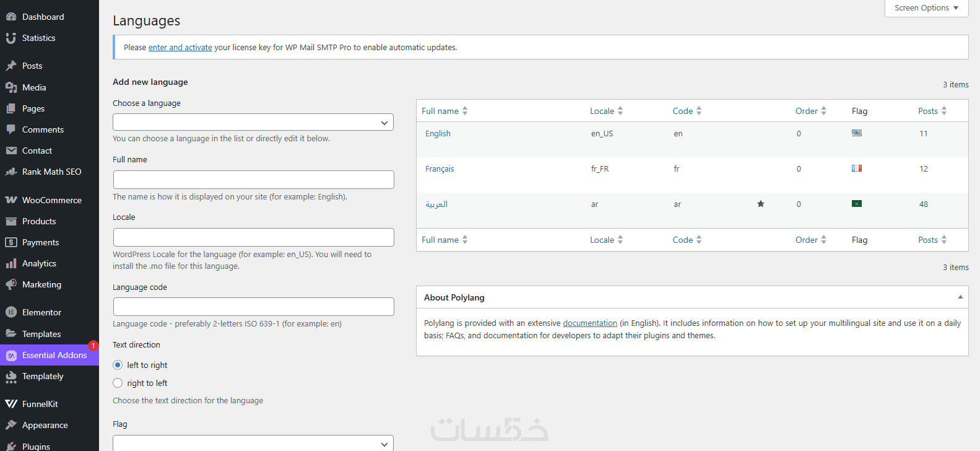Image resolution: width=980 pixels, height=451 pixels.
Task: Click the default language star icon
Action: click(x=761, y=204)
